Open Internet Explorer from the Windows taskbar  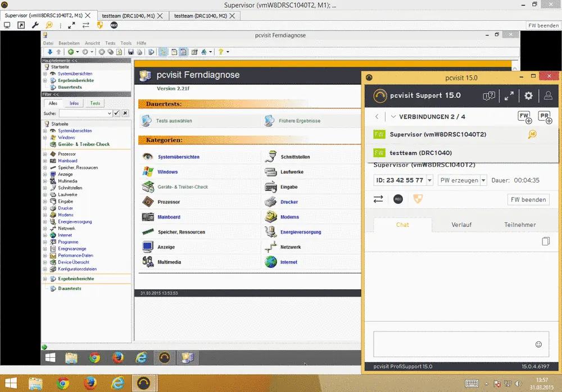click(117, 384)
